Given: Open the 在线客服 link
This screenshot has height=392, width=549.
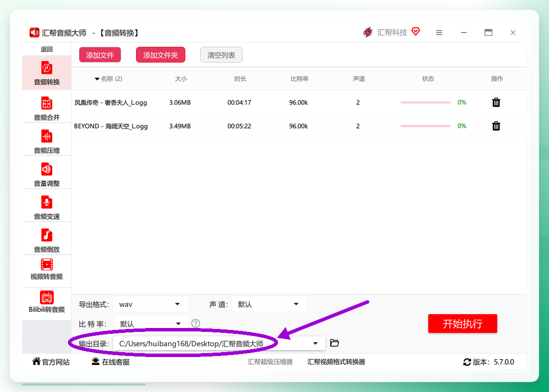Looking at the screenshot, I should click(x=111, y=362).
